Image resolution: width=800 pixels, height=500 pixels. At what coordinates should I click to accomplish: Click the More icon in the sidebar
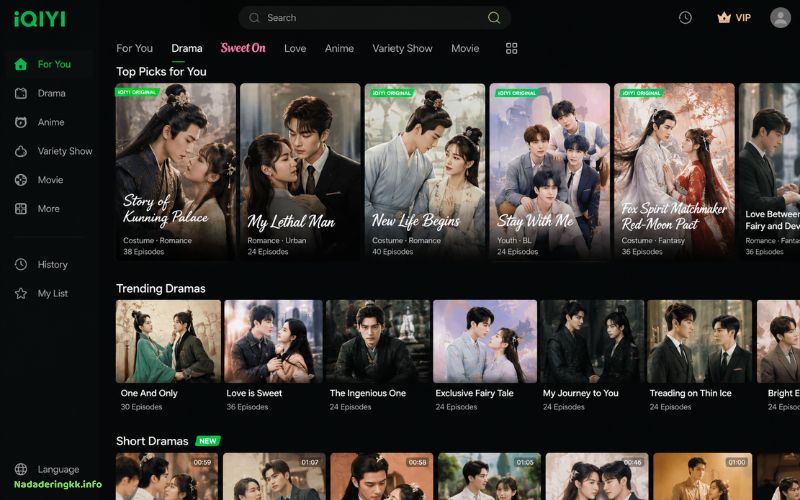[21, 209]
